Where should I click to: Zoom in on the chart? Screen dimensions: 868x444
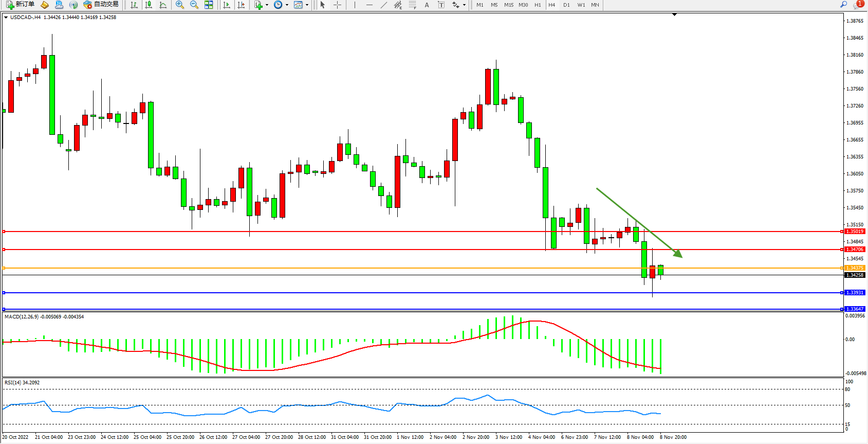(x=180, y=5)
